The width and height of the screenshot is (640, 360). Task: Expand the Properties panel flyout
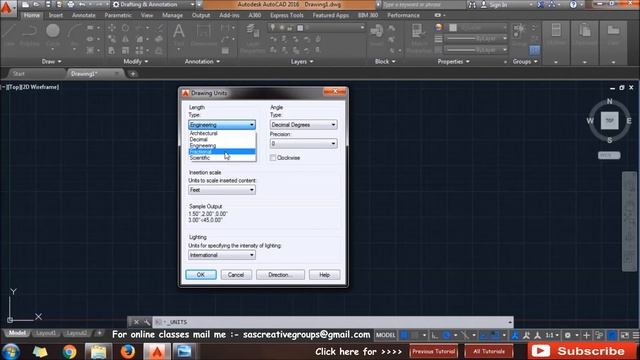pyautogui.click(x=453, y=62)
